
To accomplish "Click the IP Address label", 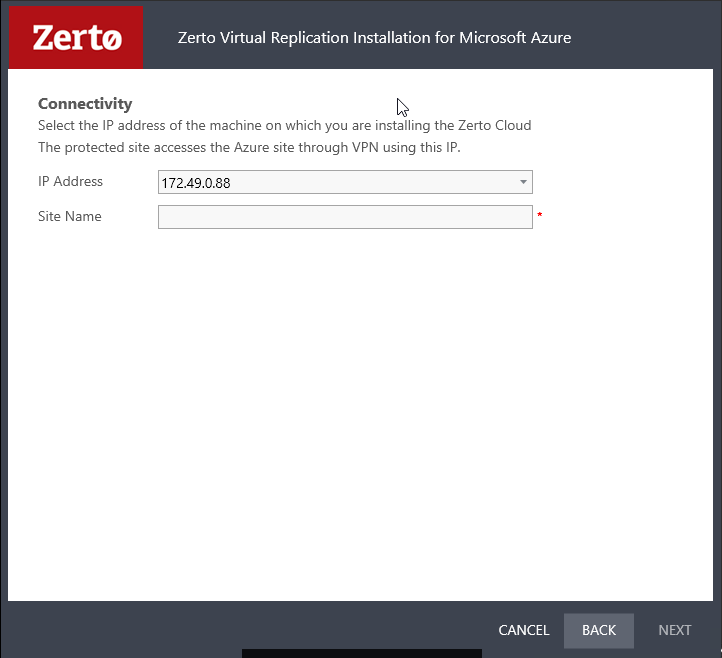I will click(x=70, y=181).
